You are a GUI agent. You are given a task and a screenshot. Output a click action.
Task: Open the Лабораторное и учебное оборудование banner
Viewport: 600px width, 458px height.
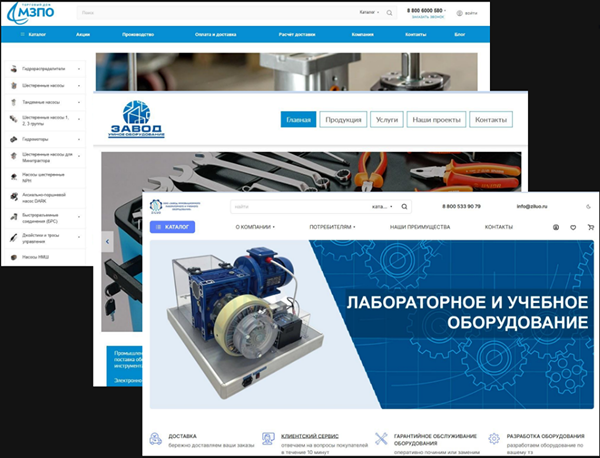372,324
